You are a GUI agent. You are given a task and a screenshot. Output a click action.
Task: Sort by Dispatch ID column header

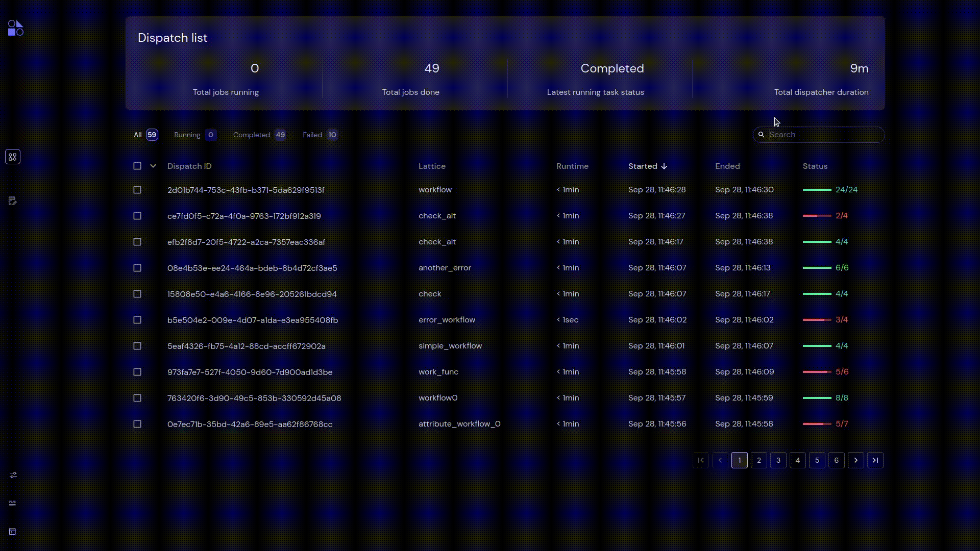[189, 166]
